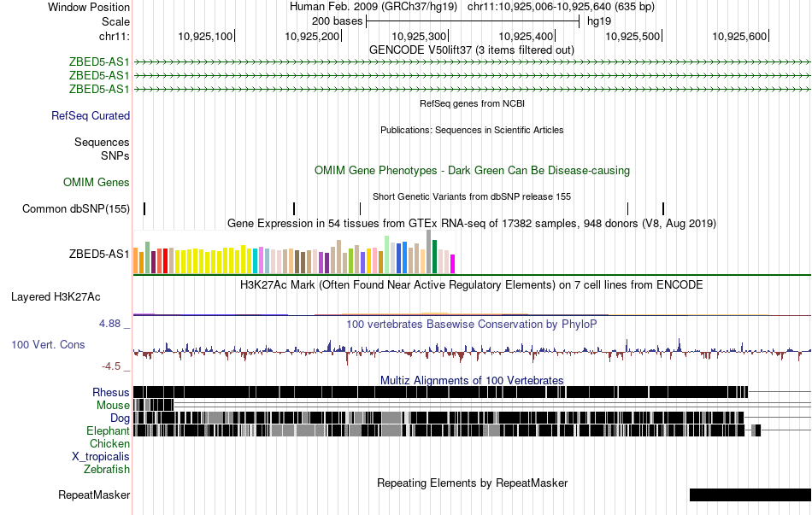Viewport: 812px width, 515px height.
Task: Click the Common dbSNP(155) track label
Action: coord(76,208)
